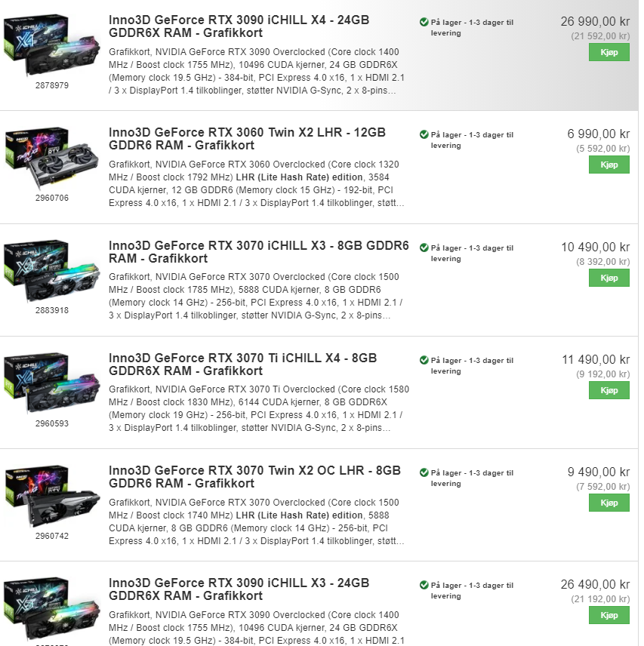This screenshot has height=646, width=644.
Task: Buy the RTX 3090 iCHILL X4 with Kjøp
Action: click(609, 52)
